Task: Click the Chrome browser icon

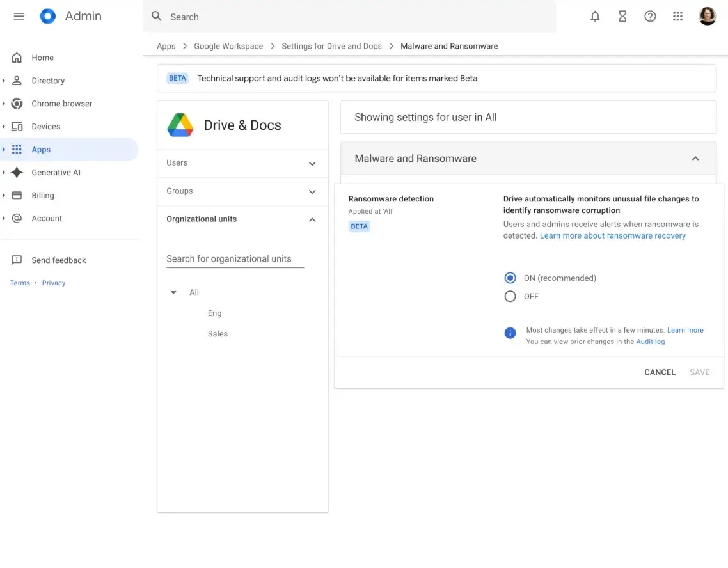Action: 17,104
